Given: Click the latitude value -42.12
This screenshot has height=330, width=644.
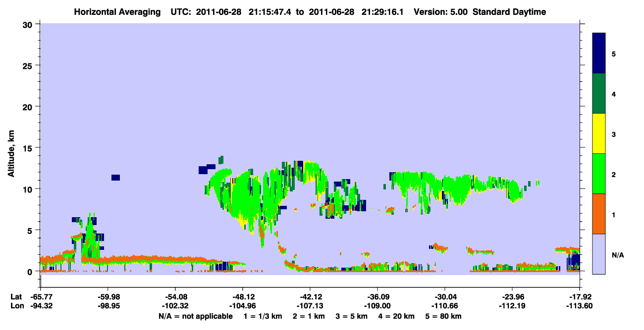Looking at the screenshot, I should click(x=310, y=297).
